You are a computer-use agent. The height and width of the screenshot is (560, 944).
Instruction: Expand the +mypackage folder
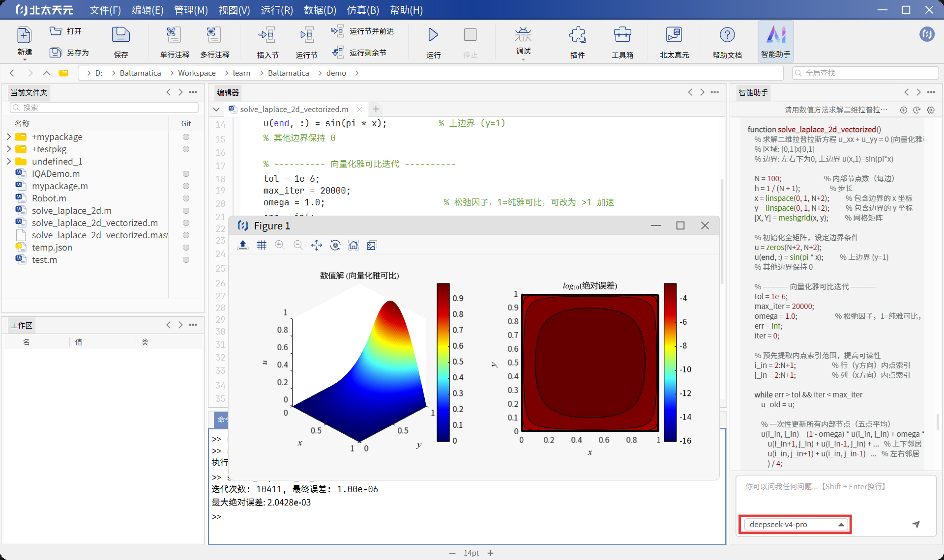click(9, 137)
